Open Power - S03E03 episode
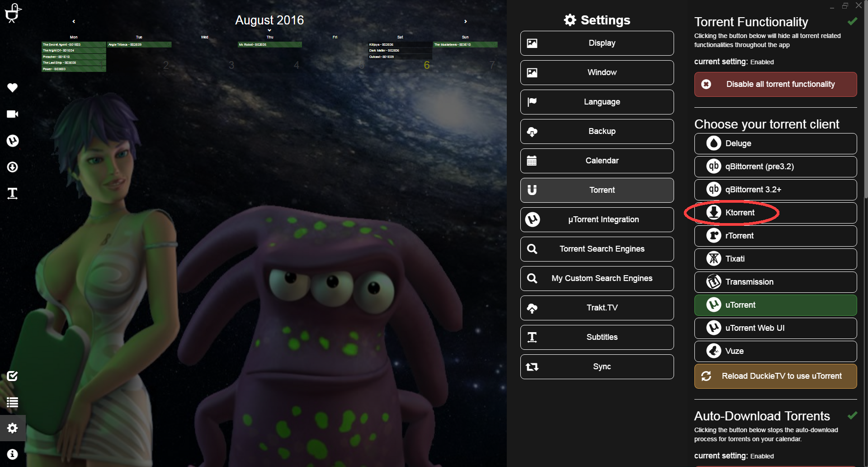This screenshot has height=467, width=868. (74, 69)
